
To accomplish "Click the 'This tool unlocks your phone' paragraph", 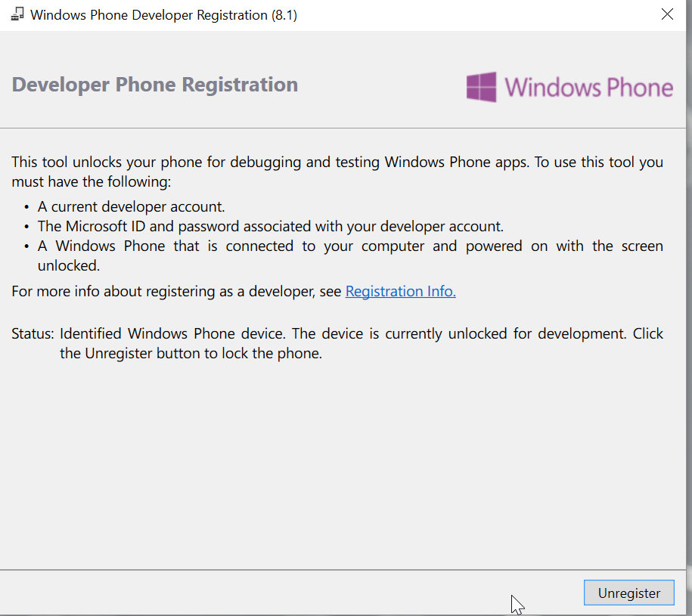I will click(337, 172).
